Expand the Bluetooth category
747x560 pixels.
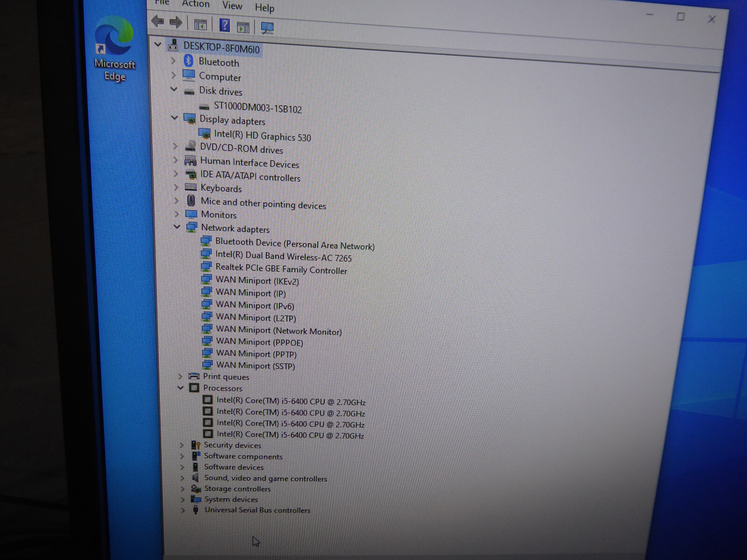click(x=173, y=60)
